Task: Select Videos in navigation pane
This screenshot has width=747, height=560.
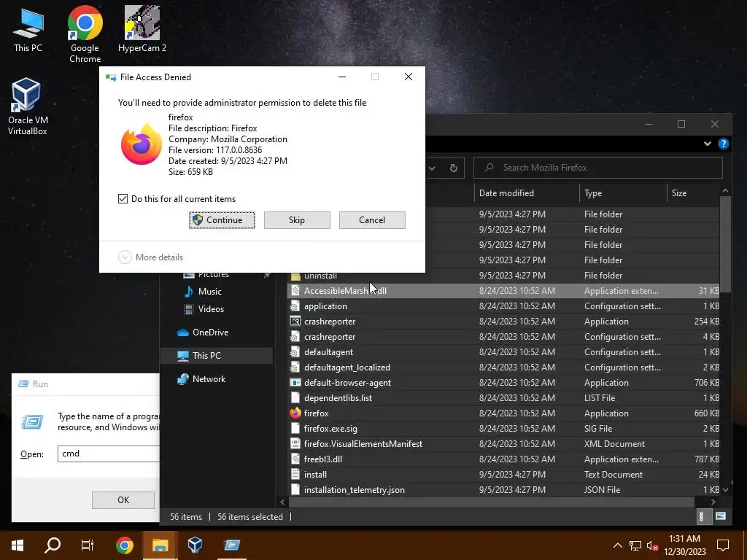Action: [x=211, y=309]
